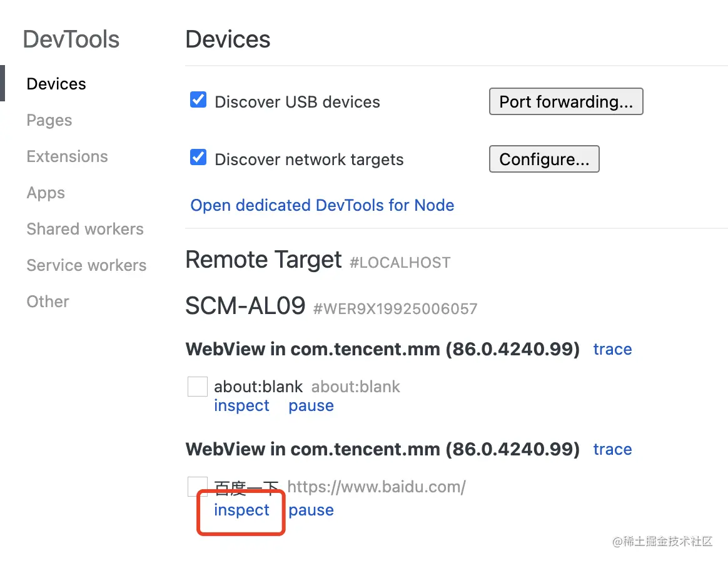Screen dimensions: 728x563
Task: Open the Configure network targets button
Action: click(544, 160)
